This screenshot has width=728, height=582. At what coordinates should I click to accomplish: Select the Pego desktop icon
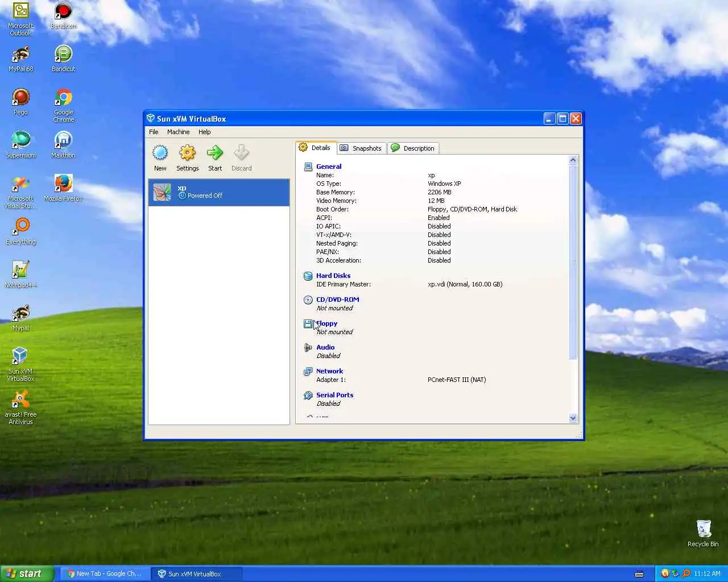(x=21, y=102)
